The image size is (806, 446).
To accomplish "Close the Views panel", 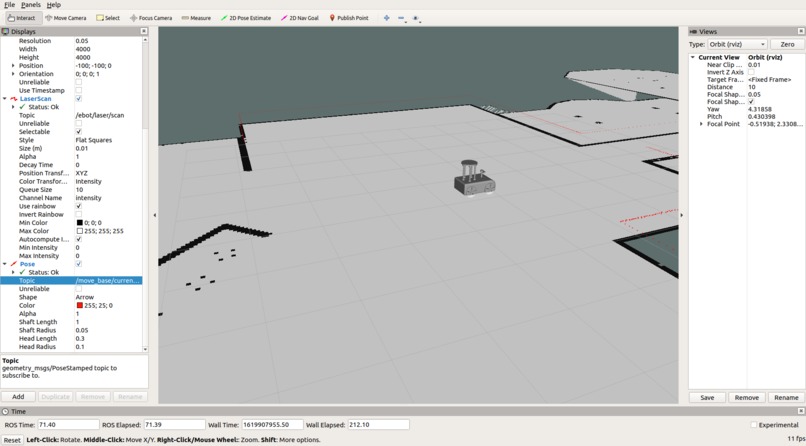I will click(x=801, y=31).
